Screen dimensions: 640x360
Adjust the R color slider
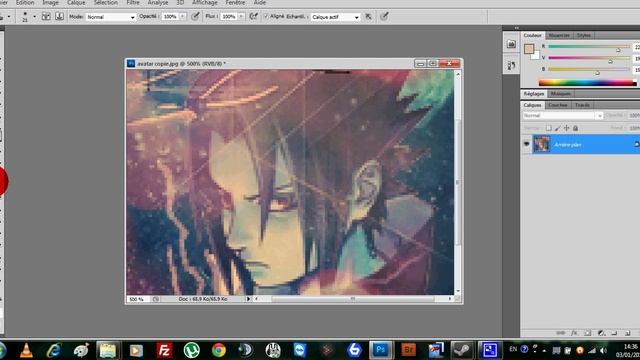pos(589,47)
